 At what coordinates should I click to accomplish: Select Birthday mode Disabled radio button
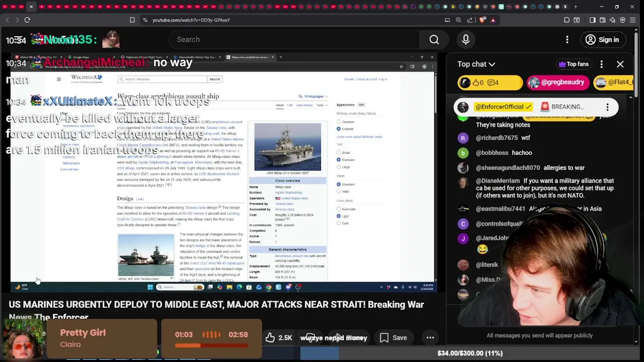[x=339, y=122]
